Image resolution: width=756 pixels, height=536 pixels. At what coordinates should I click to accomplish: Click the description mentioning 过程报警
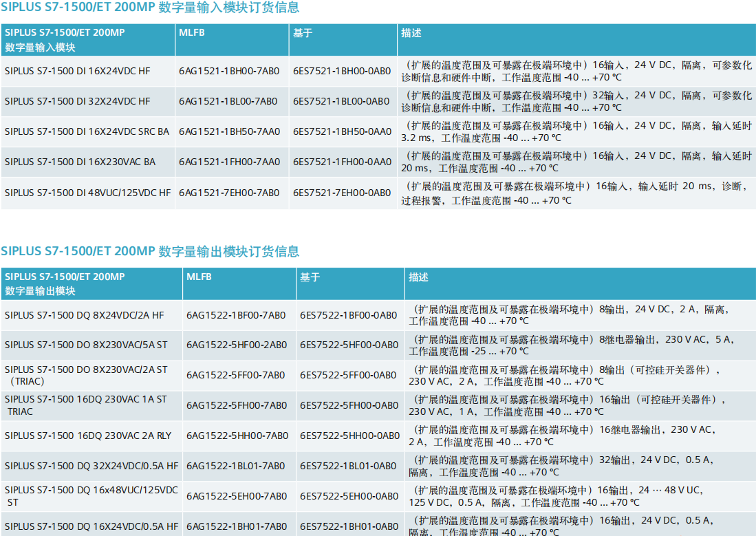(x=574, y=193)
